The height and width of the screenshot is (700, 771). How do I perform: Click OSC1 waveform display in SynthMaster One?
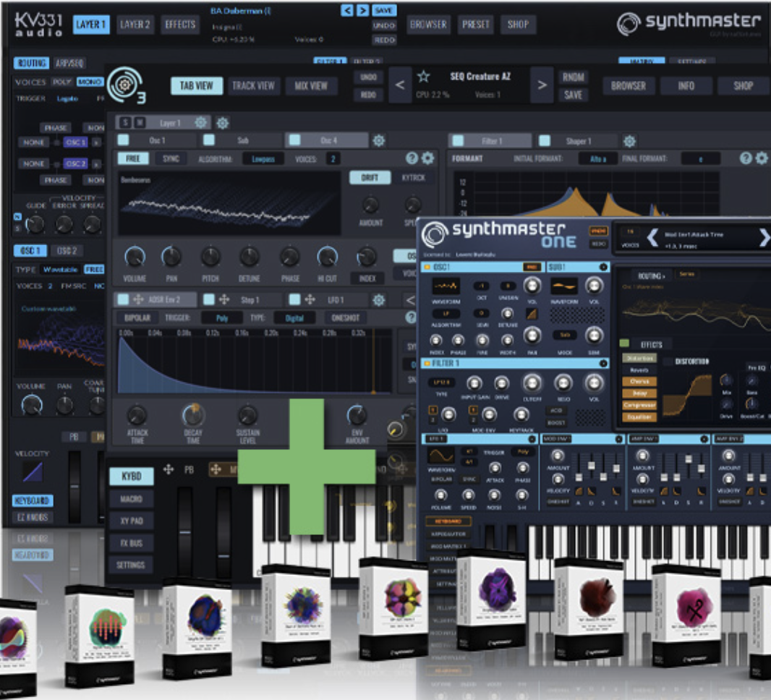pos(446,286)
